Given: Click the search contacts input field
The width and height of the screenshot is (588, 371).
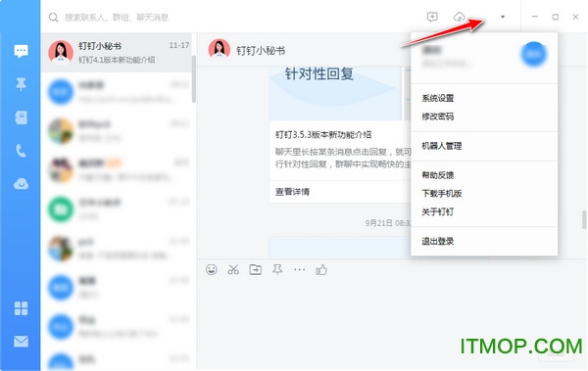Looking at the screenshot, I should pos(117,18).
